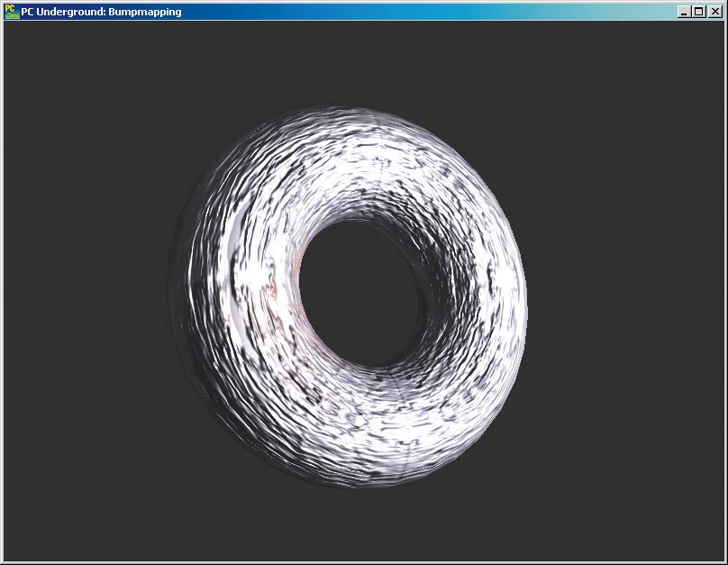728x565 pixels.
Task: Minimize the Bumpmapping window
Action: [683, 12]
